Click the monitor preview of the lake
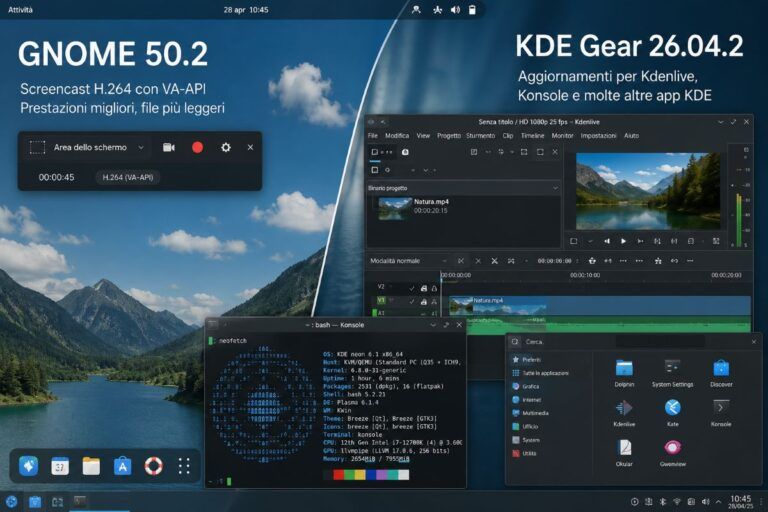768x512 pixels. (x=648, y=192)
